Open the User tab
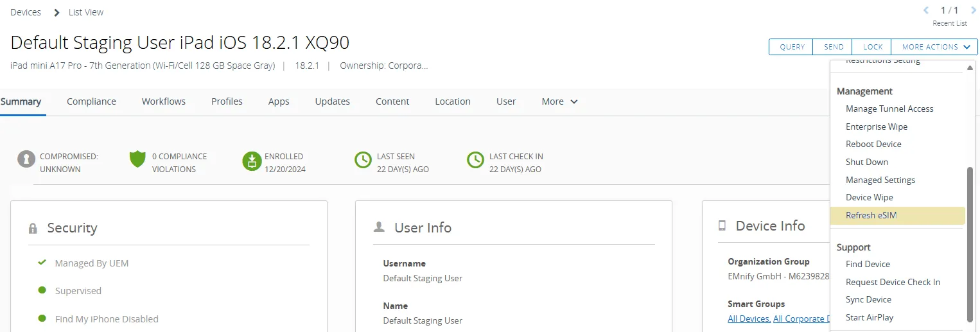This screenshot has width=980, height=332. tap(506, 101)
